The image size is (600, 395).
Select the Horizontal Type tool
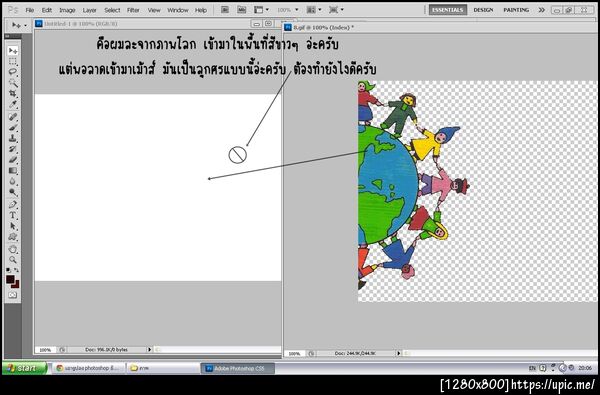pos(13,215)
